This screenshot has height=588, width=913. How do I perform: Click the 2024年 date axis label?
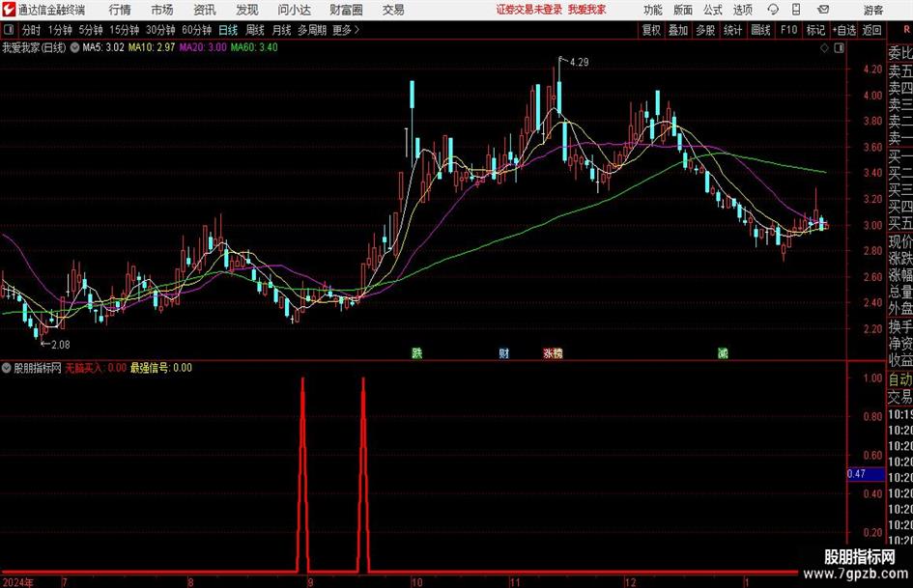pos(17,583)
